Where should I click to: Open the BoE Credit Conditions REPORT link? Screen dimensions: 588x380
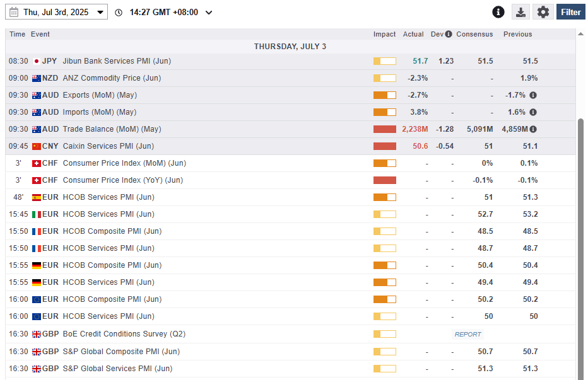point(467,334)
